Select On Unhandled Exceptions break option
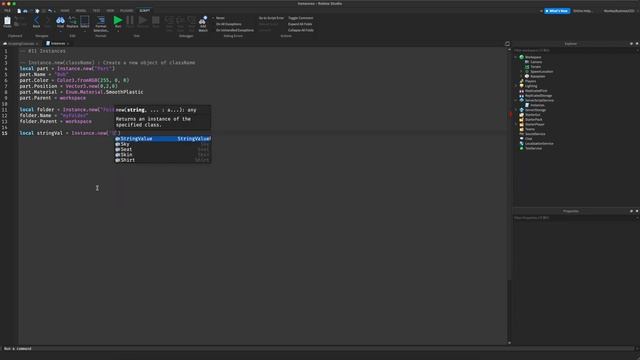Viewport: 640px width, 360px height. coord(235,30)
